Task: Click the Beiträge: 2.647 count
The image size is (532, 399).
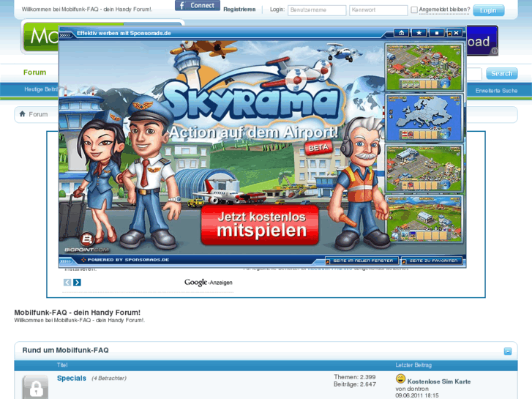Action: [355, 384]
